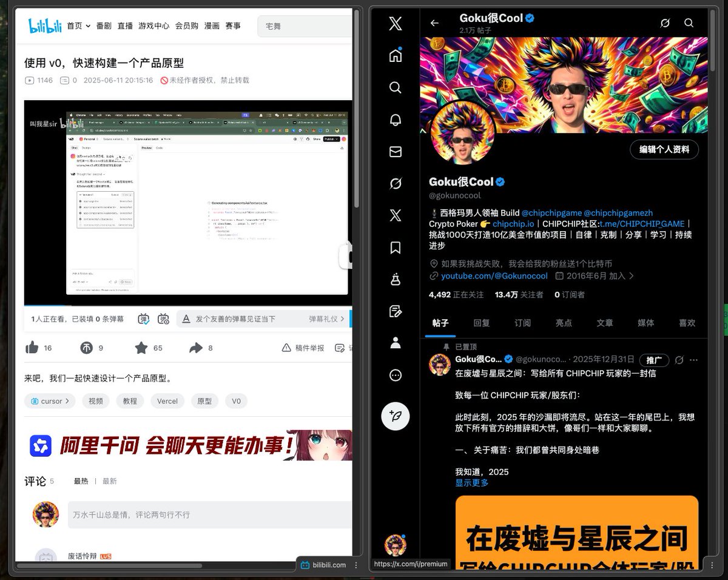Click the 稿件举报 warning icon
728x580 pixels.
point(287,348)
